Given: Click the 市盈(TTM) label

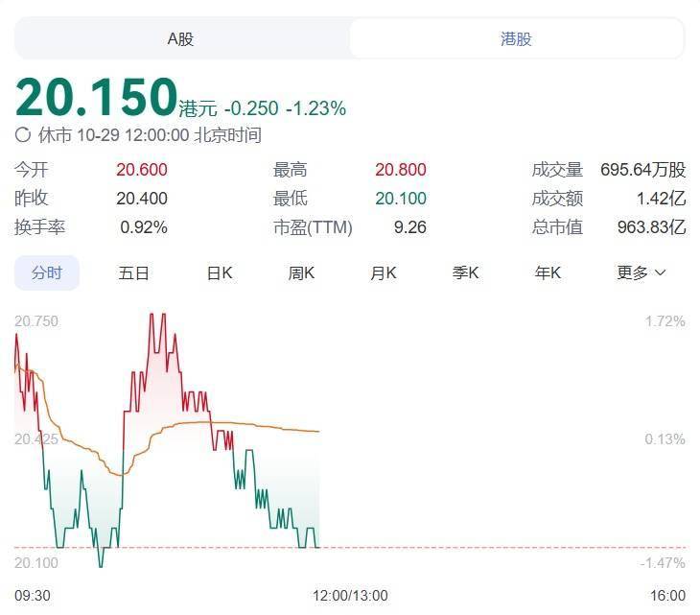Looking at the screenshot, I should click(x=314, y=227).
